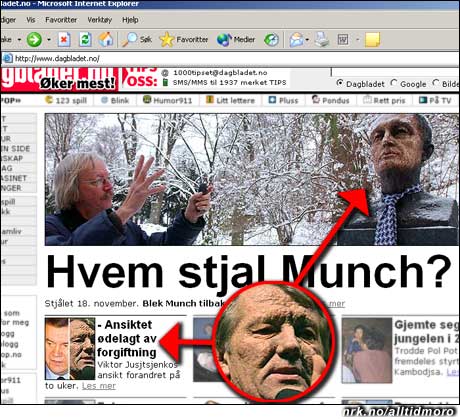Click the Dagbladet search text field
This screenshot has height=419, width=460.
tap(395, 72)
